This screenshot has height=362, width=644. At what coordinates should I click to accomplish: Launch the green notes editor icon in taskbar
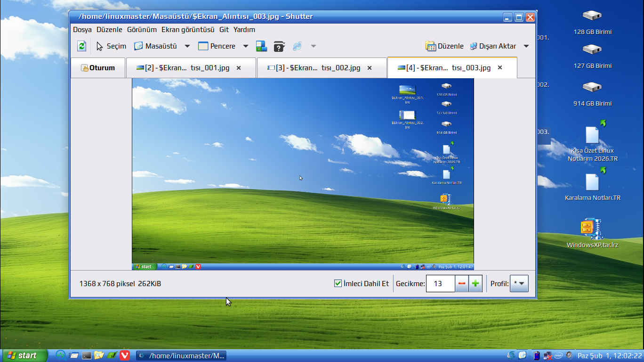click(x=112, y=355)
